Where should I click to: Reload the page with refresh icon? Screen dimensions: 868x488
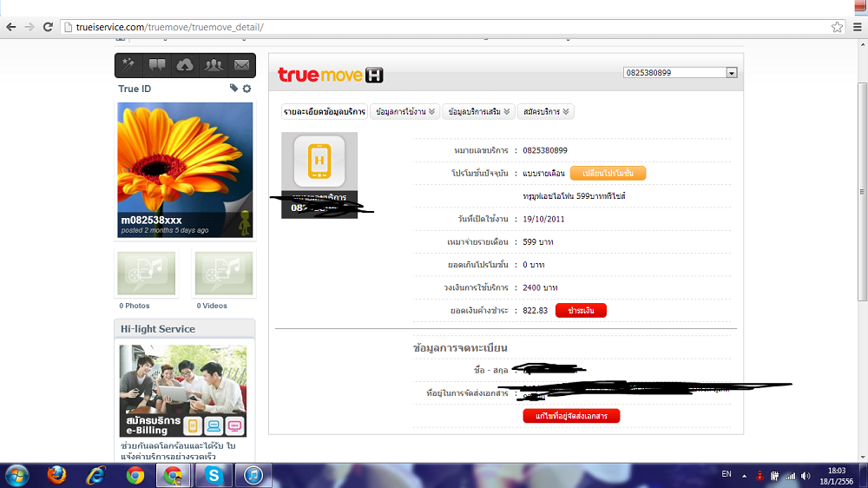tap(48, 27)
